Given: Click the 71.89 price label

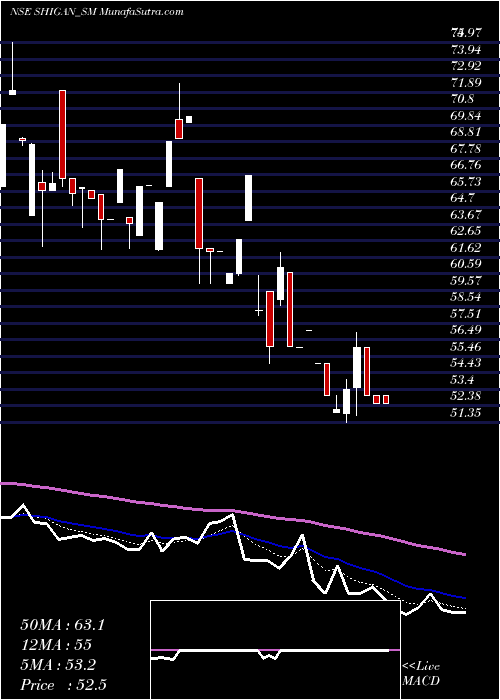Looking at the screenshot, I should [466, 82].
